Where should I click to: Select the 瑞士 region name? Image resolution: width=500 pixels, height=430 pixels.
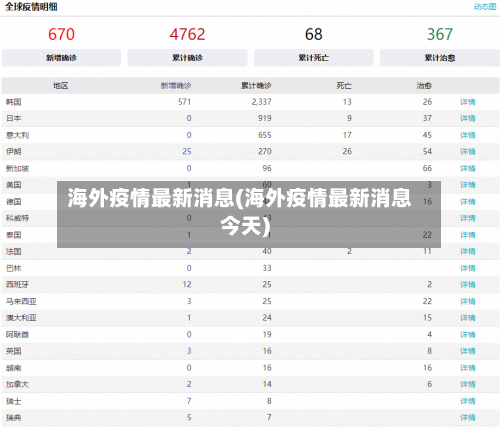coord(14,401)
